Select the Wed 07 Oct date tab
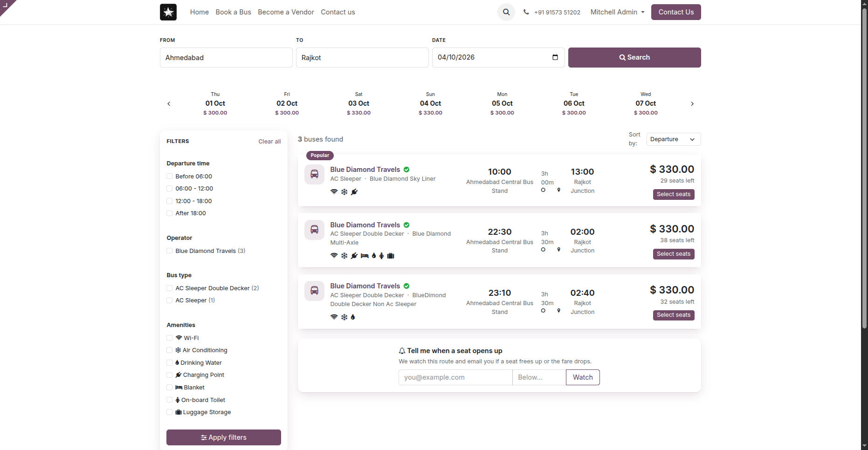The height and width of the screenshot is (450, 868). click(646, 103)
